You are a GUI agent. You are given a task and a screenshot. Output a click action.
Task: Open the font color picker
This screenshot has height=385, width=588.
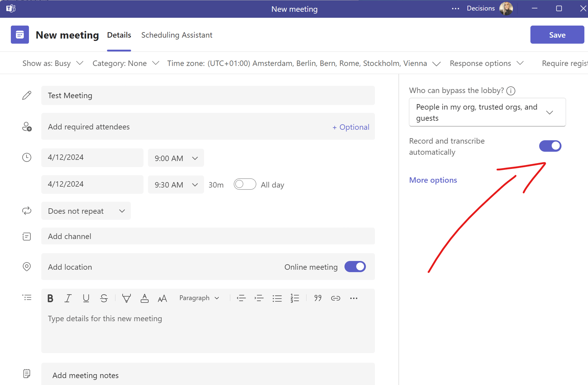click(x=144, y=298)
